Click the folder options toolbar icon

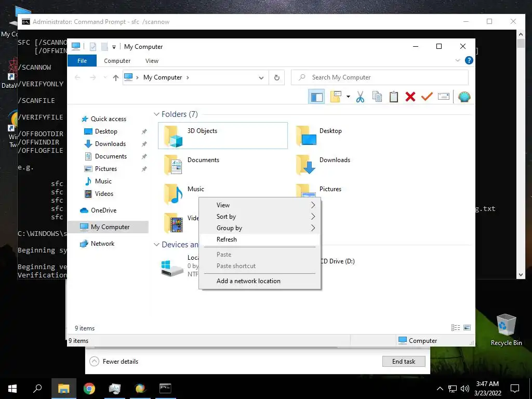336,97
